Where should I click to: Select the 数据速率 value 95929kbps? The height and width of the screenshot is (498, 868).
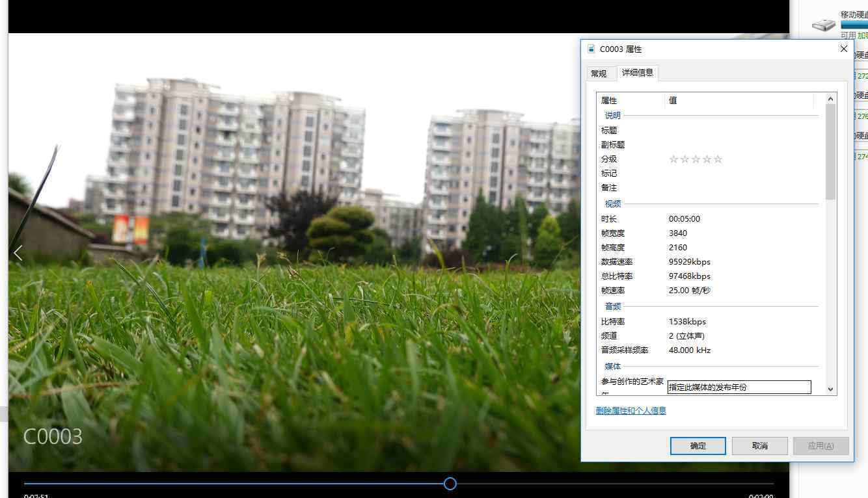click(690, 262)
